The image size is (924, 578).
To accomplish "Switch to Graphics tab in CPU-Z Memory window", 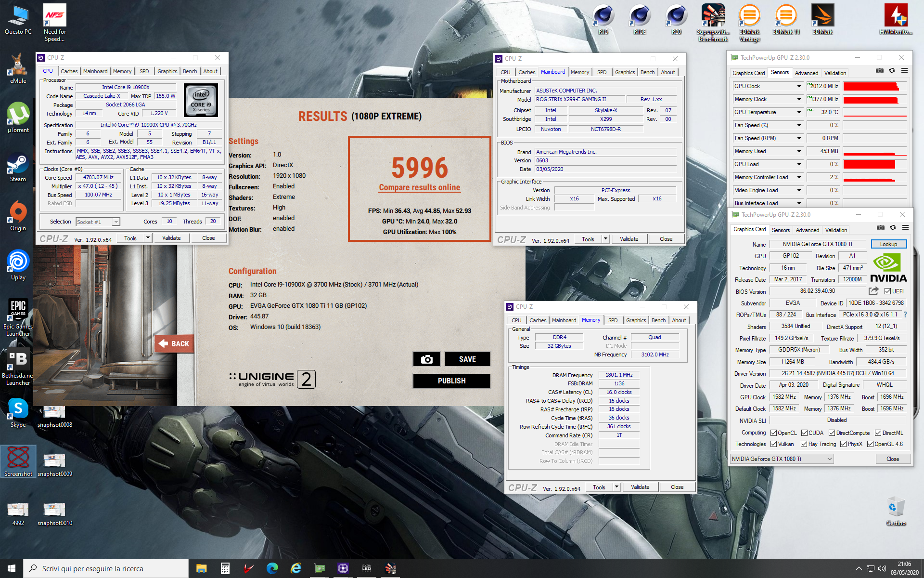I will click(636, 320).
